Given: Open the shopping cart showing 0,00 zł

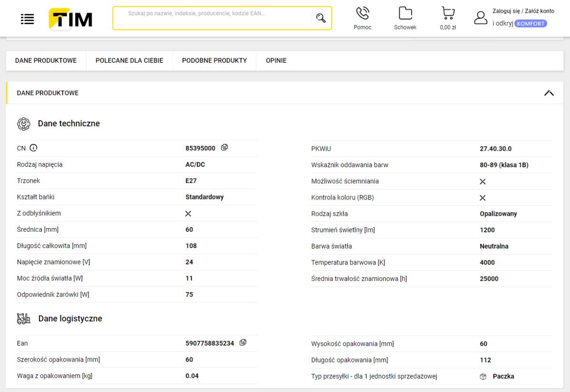Looking at the screenshot, I should [448, 13].
